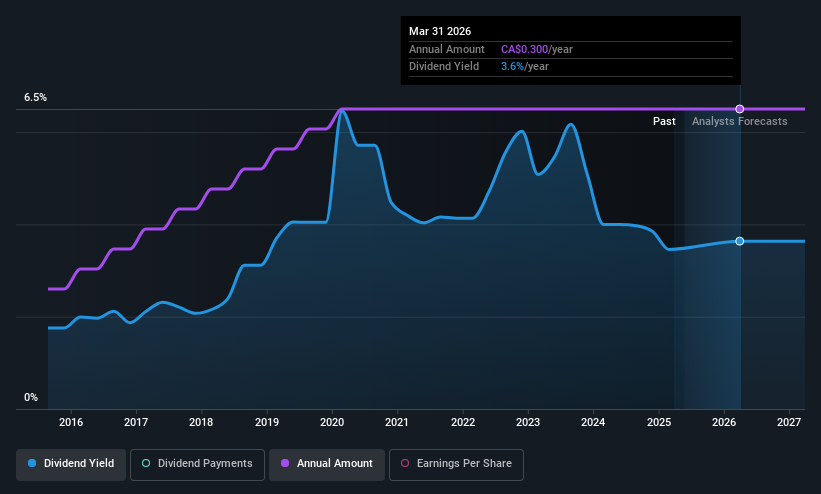Screen dimensions: 821x494
Task: Click the 2021 x-axis label
Action: pos(397,422)
